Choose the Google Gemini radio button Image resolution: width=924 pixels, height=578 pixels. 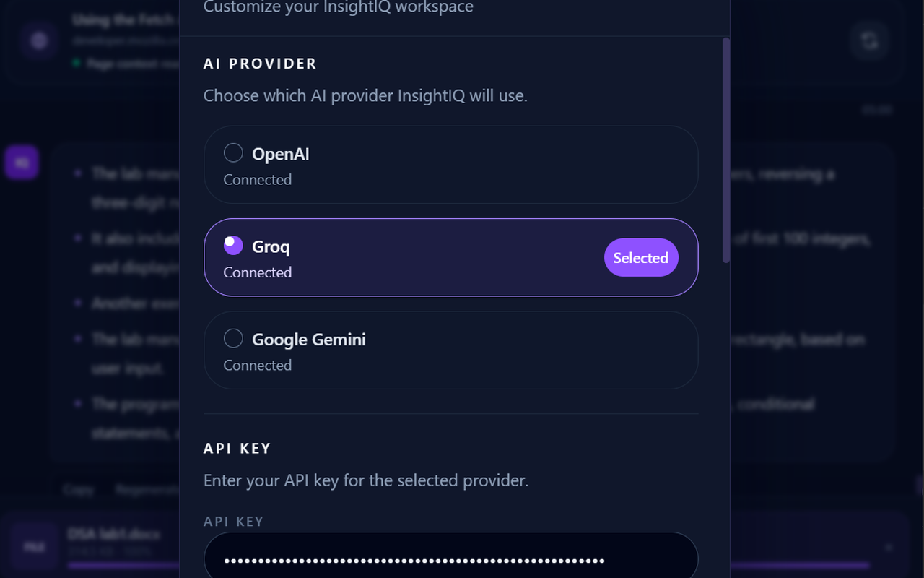click(x=233, y=337)
